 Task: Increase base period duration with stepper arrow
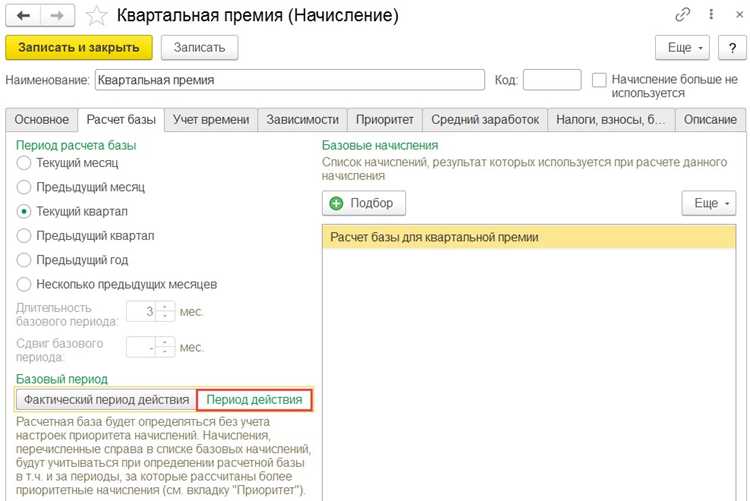pos(165,307)
